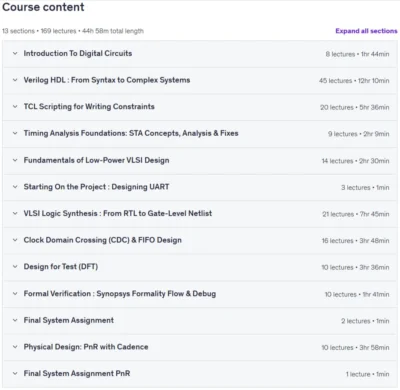
Task: Expand Introduction To Digital Circuits chevron
Action: (15, 53)
